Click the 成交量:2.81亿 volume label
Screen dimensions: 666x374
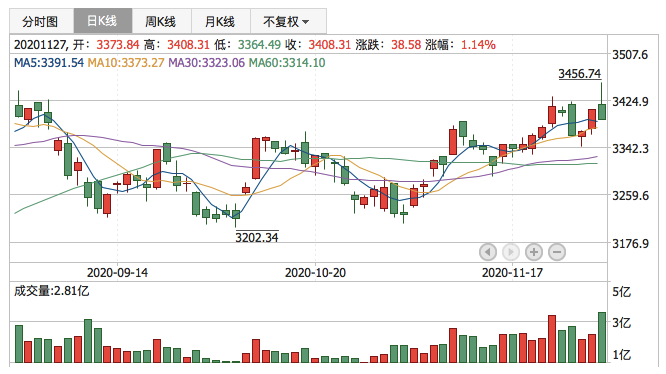click(x=51, y=291)
